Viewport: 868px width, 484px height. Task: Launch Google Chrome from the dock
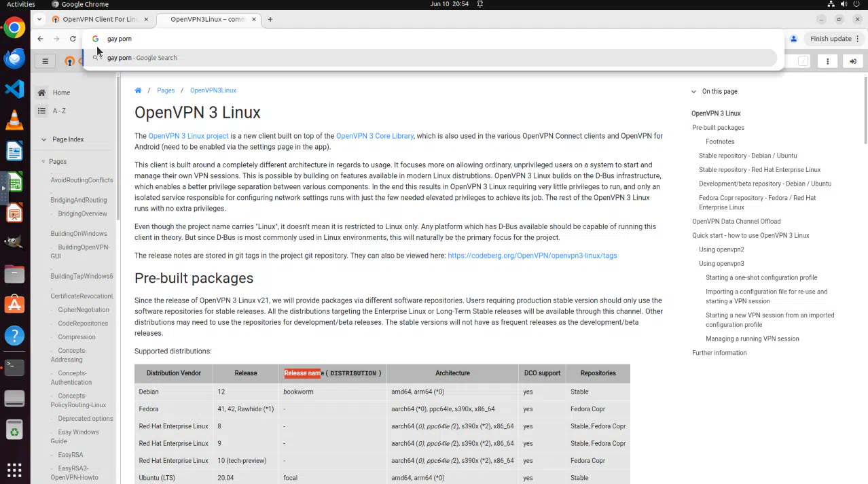point(14,28)
